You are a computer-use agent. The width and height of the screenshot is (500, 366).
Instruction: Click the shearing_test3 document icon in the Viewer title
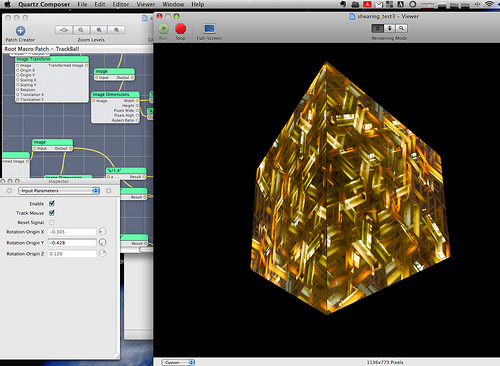point(352,16)
